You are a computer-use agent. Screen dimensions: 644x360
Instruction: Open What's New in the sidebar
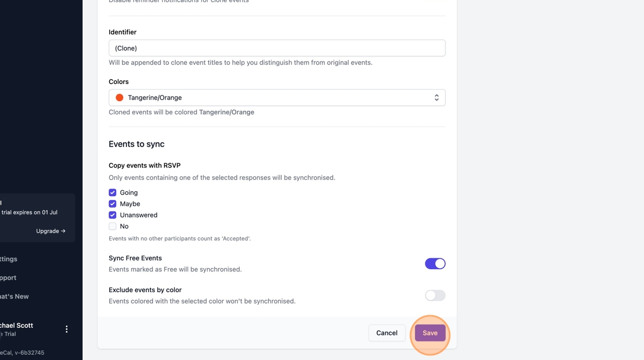pyautogui.click(x=14, y=297)
